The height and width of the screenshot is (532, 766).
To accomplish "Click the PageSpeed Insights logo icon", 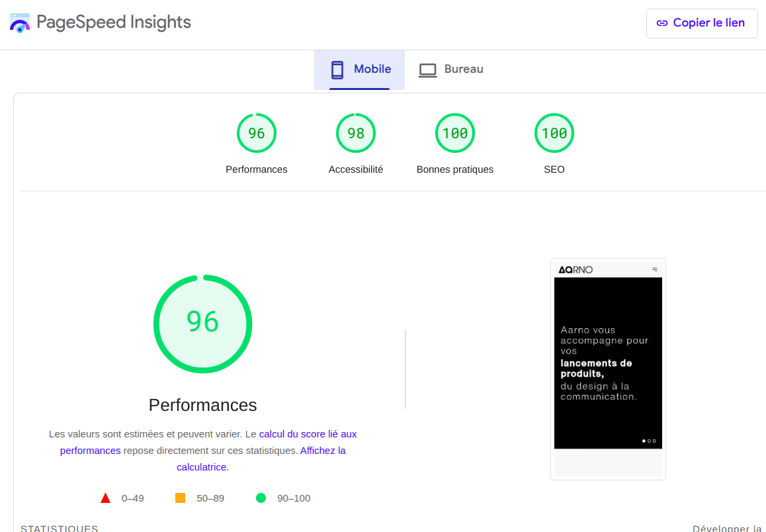I will tap(20, 23).
